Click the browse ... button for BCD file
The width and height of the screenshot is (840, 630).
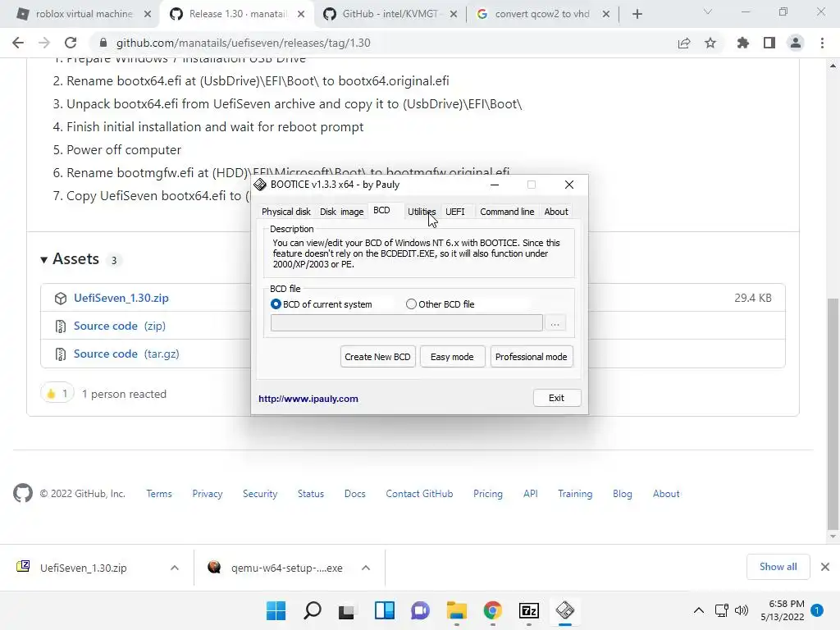pos(555,323)
